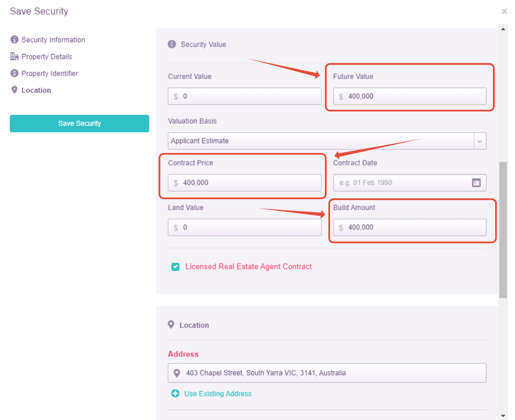515x420 pixels.
Task: Uncheck the Licensed Real Estate Agent Contract checkbox
Action: [x=175, y=267]
